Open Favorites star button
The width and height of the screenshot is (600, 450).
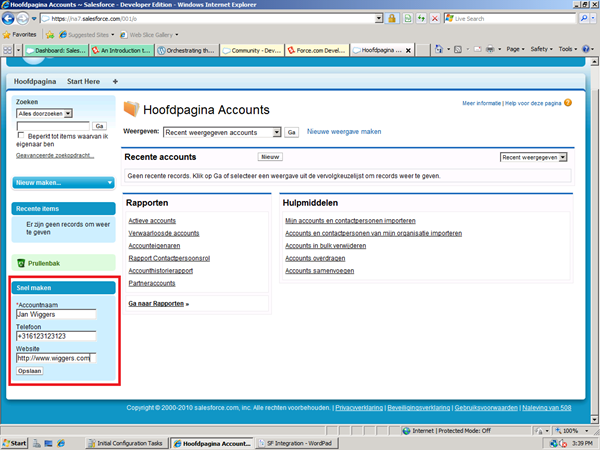(x=20, y=34)
